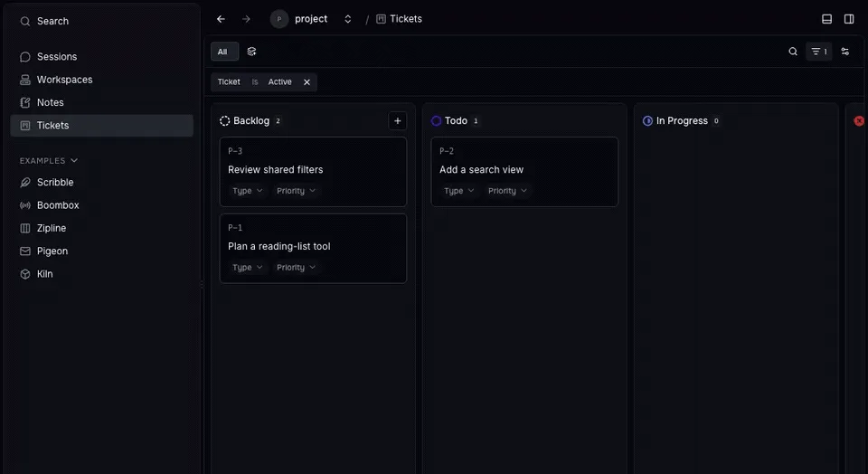The width and height of the screenshot is (868, 474).
Task: Open the Zipline example
Action: (102, 228)
